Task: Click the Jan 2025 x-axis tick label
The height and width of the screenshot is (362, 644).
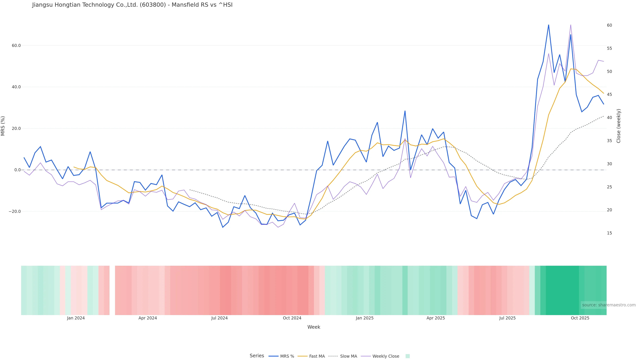Action: click(x=364, y=318)
